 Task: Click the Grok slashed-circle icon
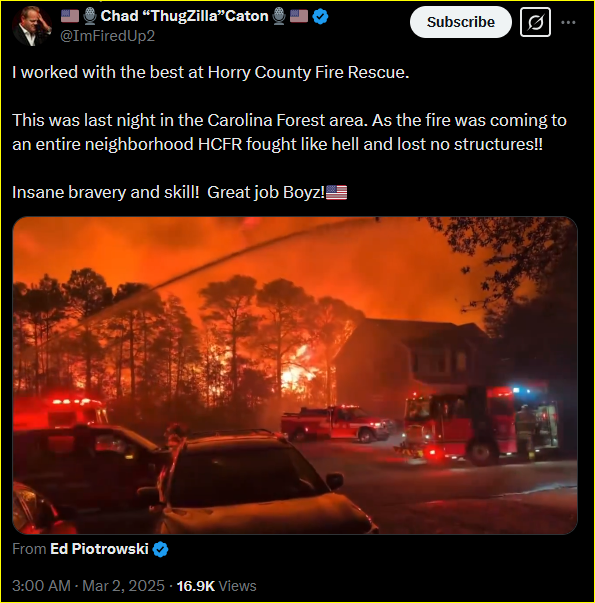[x=535, y=23]
